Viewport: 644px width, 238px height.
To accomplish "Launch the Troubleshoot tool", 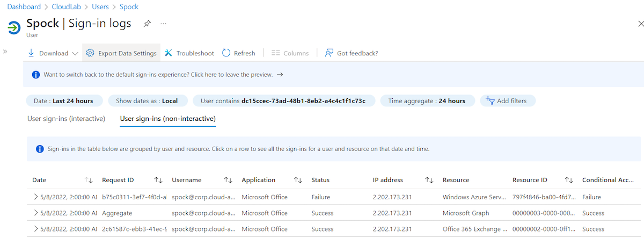I will (x=189, y=53).
